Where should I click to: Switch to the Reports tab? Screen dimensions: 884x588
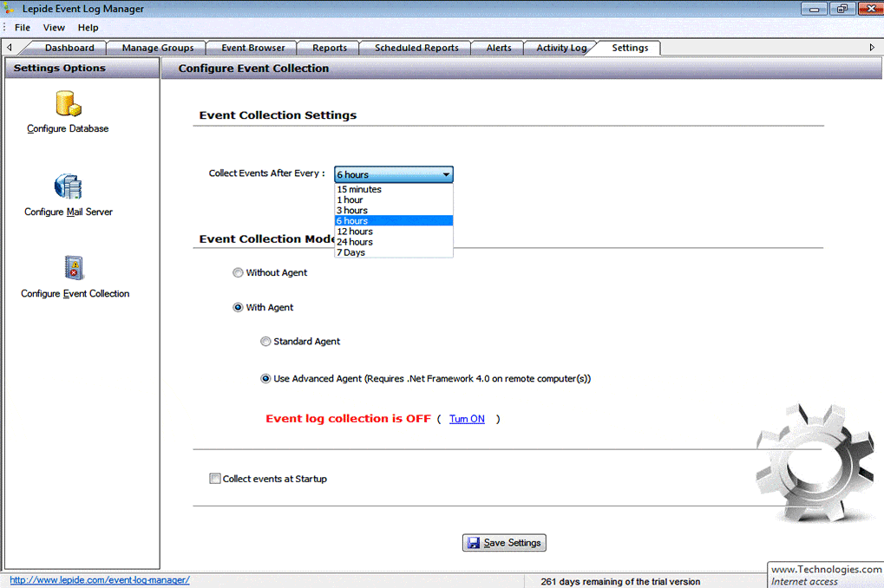tap(330, 48)
